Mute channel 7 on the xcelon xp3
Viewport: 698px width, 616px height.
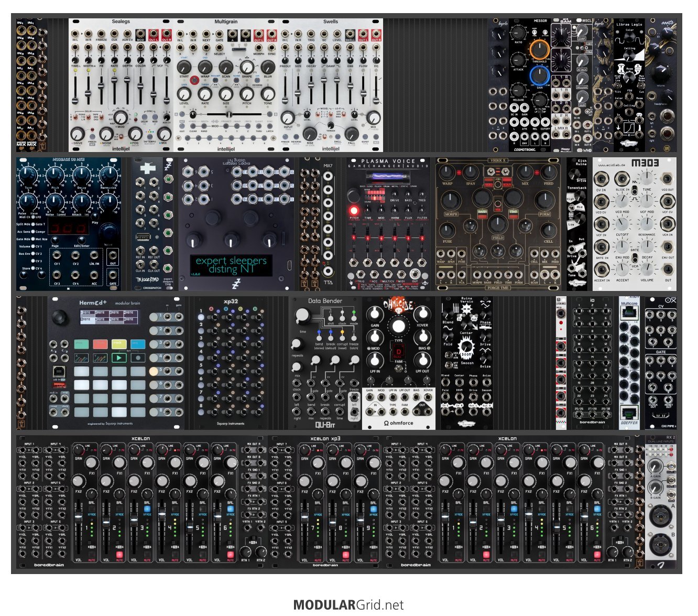pyautogui.click(x=318, y=555)
